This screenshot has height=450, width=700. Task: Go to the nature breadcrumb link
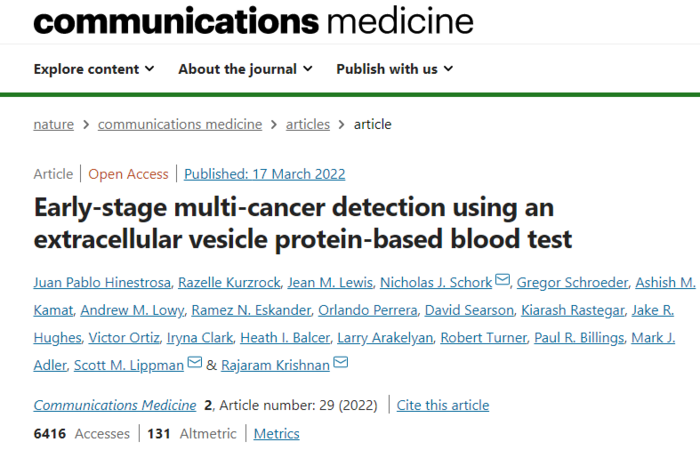[54, 124]
